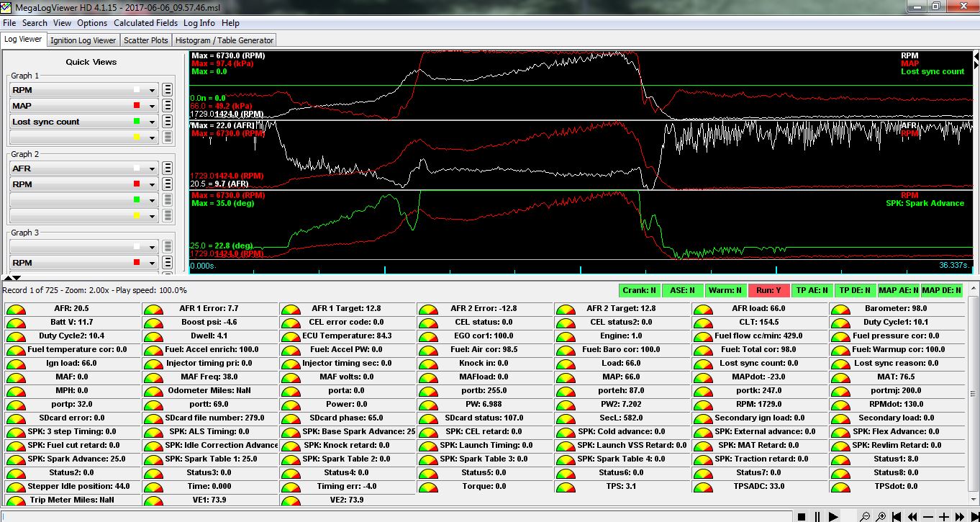The width and height of the screenshot is (980, 522).
Task: Open field settings icon for Graph 1 MAP
Action: click(167, 106)
